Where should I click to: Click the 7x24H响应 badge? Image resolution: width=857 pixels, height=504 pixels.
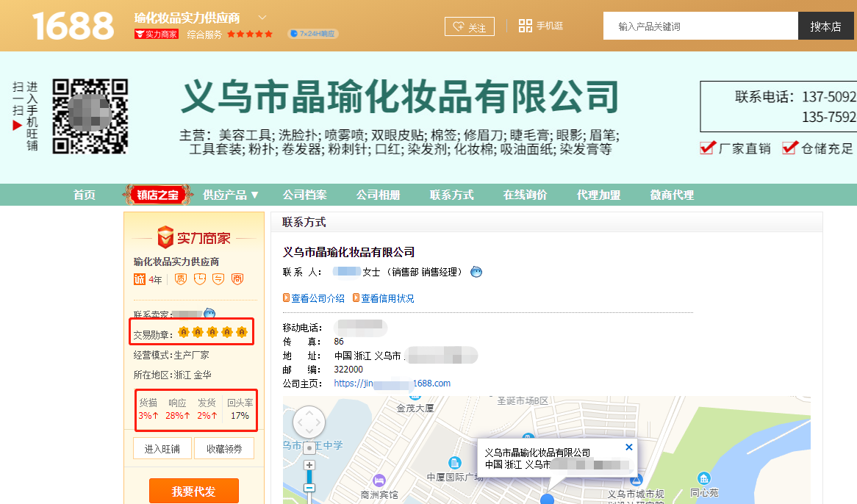tap(313, 34)
